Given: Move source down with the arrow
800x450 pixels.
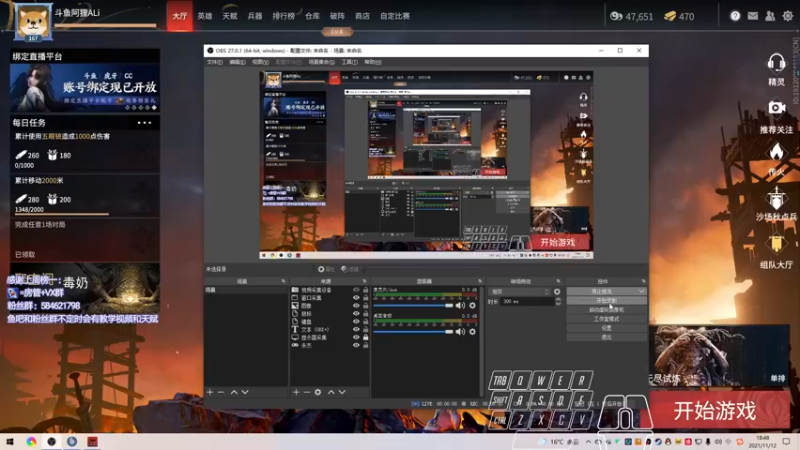Looking at the screenshot, I should (x=342, y=392).
